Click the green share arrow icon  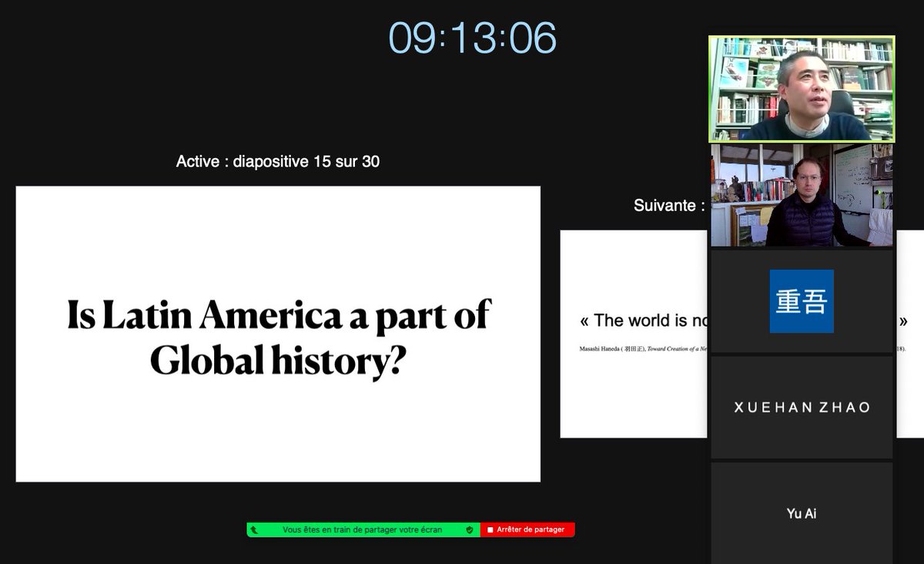255,530
